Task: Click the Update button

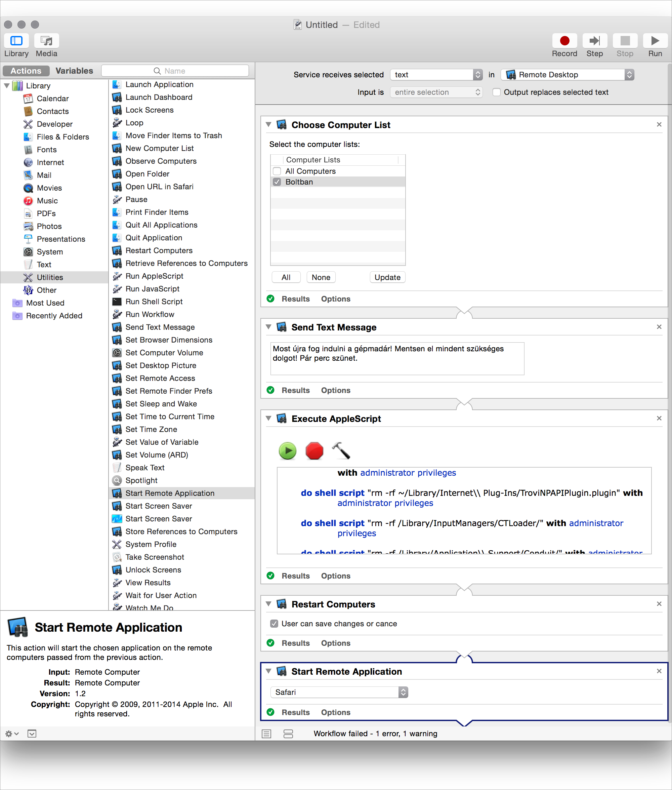Action: (x=387, y=277)
